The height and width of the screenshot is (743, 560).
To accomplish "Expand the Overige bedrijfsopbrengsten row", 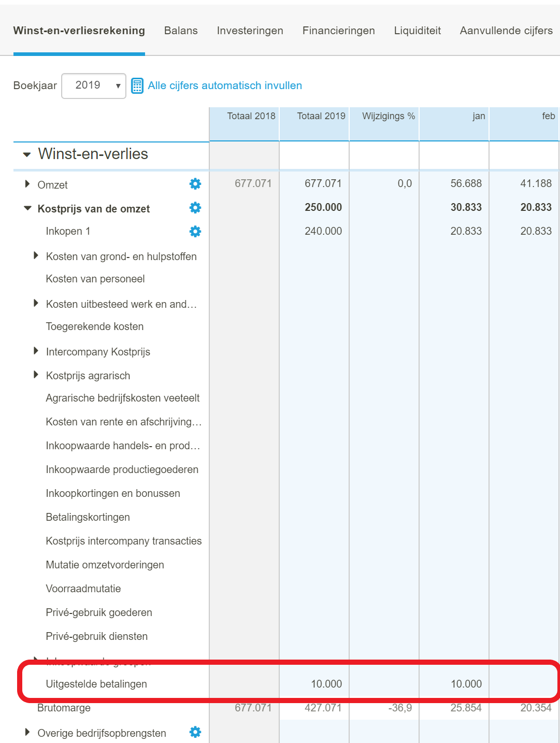I will (27, 732).
